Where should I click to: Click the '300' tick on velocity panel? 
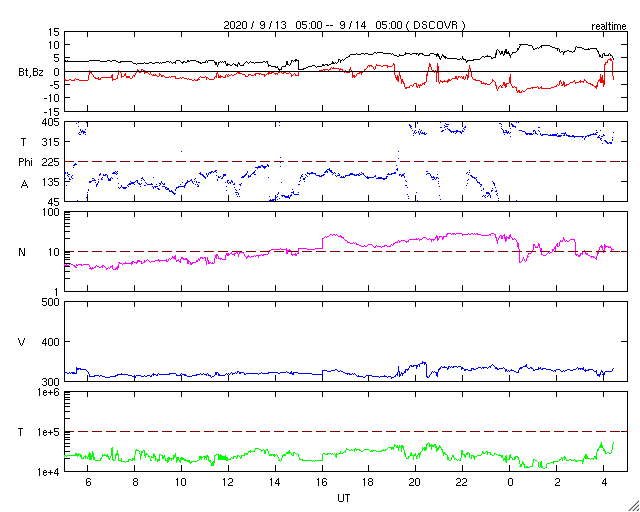coord(51,382)
